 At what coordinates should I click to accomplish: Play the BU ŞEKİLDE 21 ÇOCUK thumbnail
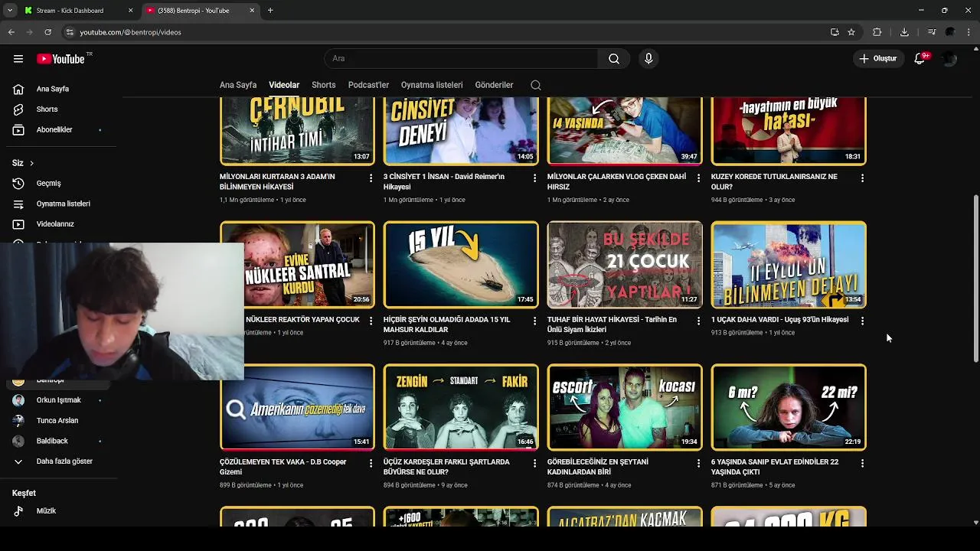click(625, 265)
